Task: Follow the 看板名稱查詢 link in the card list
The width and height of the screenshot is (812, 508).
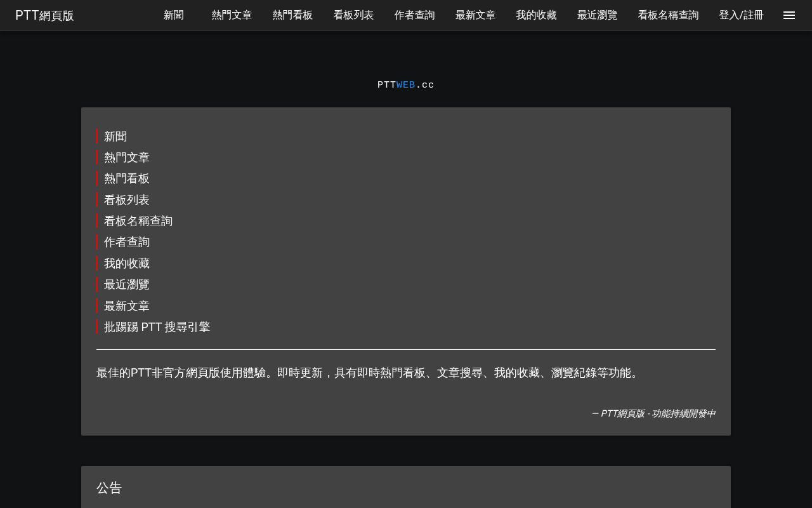Action: click(138, 221)
